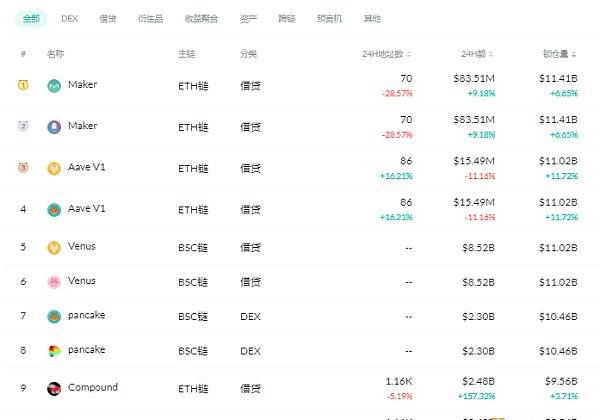Click the gold first-place medal badge
This screenshot has width=600, height=420.
click(x=23, y=85)
